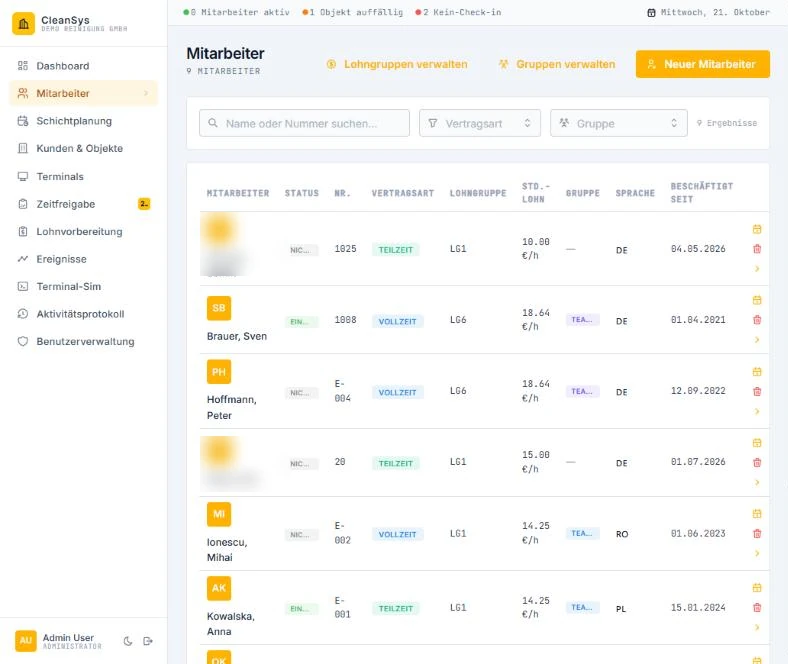Click Lohngruppen verwalten
This screenshot has height=664, width=788.
397,64
